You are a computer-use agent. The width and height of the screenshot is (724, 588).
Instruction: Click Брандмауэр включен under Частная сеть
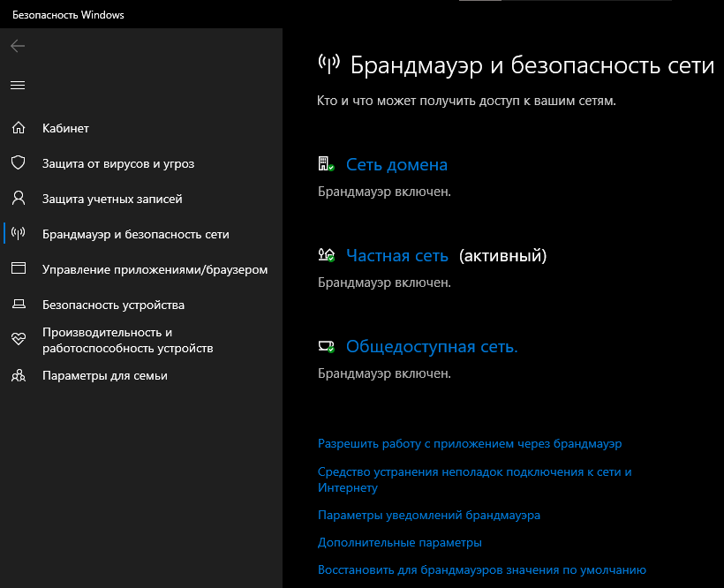coord(384,283)
